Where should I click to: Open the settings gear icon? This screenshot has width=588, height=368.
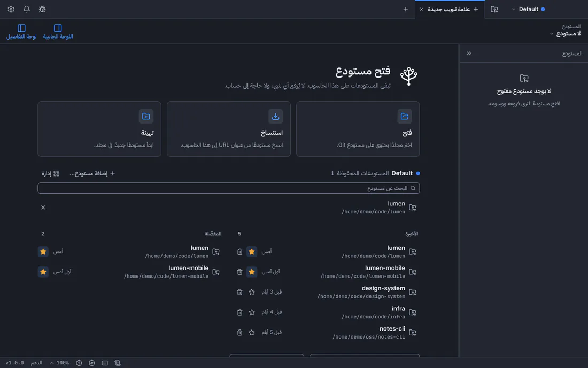(11, 9)
